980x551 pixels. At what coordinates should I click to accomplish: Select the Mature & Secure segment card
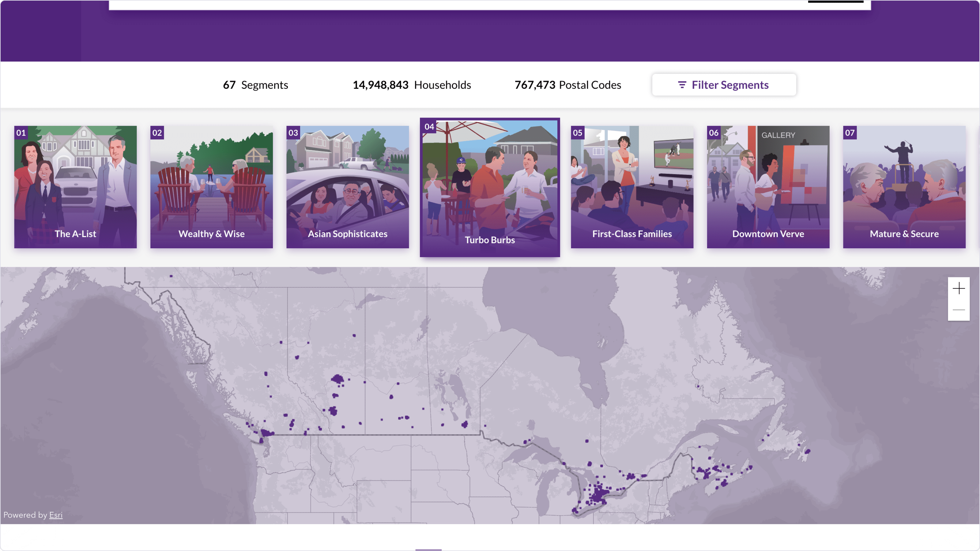[904, 187]
